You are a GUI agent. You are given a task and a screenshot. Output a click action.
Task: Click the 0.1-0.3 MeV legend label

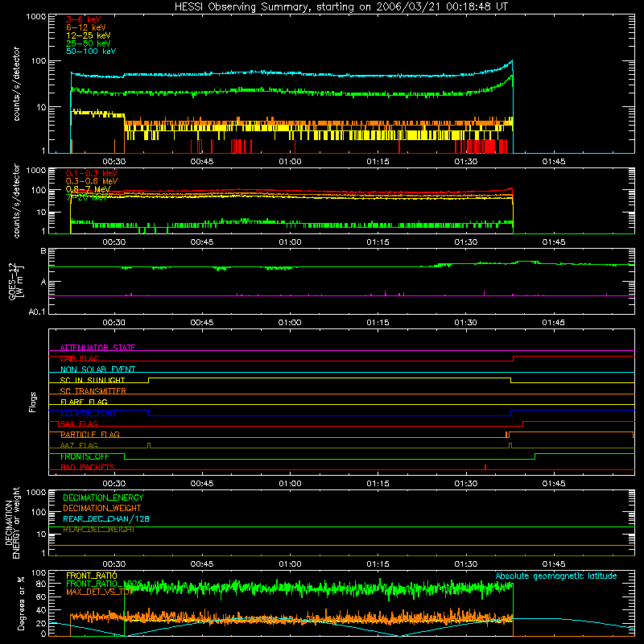click(x=91, y=173)
